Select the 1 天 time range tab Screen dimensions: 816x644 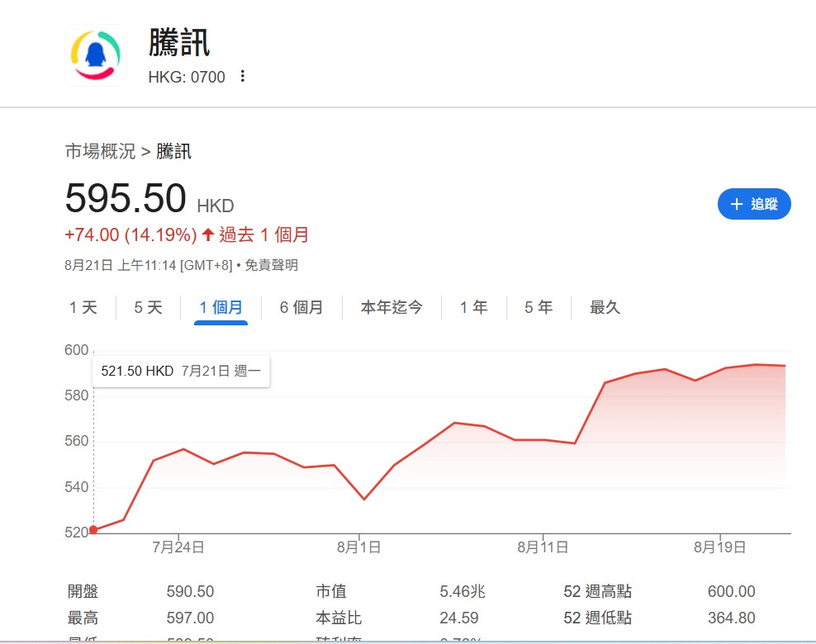83,308
